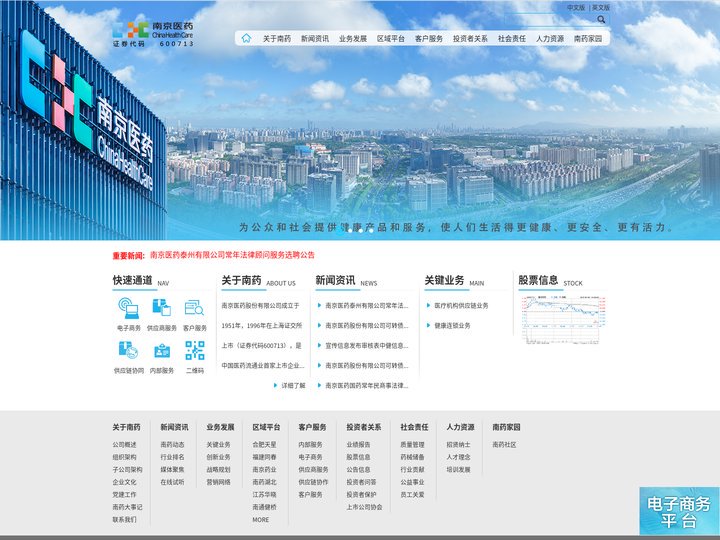
Task: Open footer link 战略规划
Action: pos(218,469)
